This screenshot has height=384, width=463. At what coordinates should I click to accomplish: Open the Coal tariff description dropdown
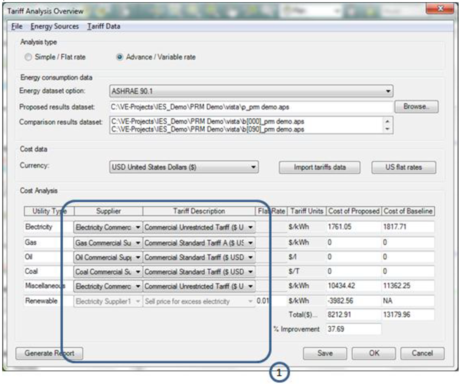pos(199,272)
